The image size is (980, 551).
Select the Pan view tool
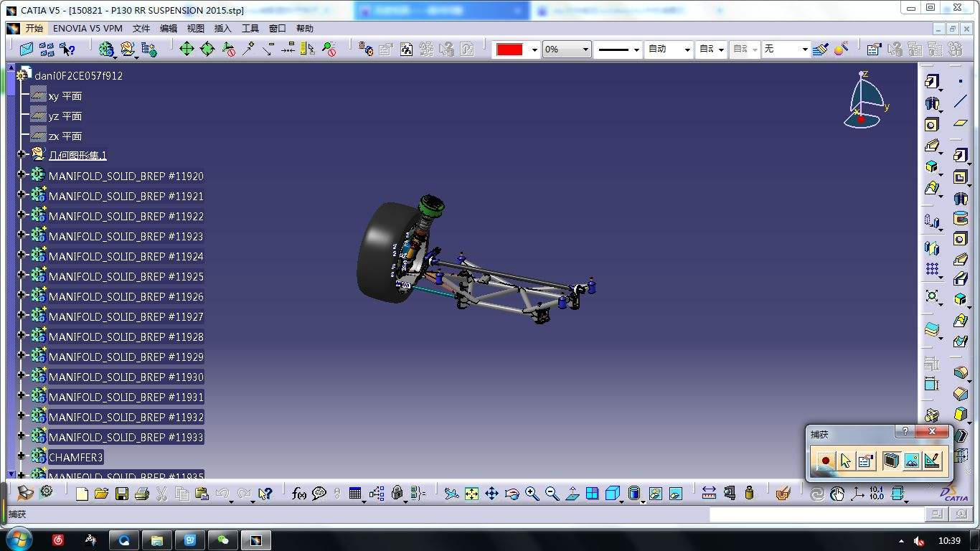point(491,494)
